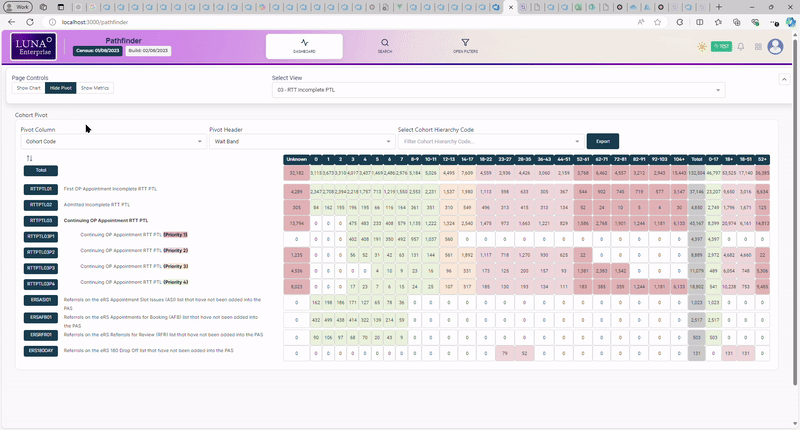Image resolution: width=800 pixels, height=430 pixels.
Task: Open the apps grid icon
Action: pyautogui.click(x=757, y=46)
